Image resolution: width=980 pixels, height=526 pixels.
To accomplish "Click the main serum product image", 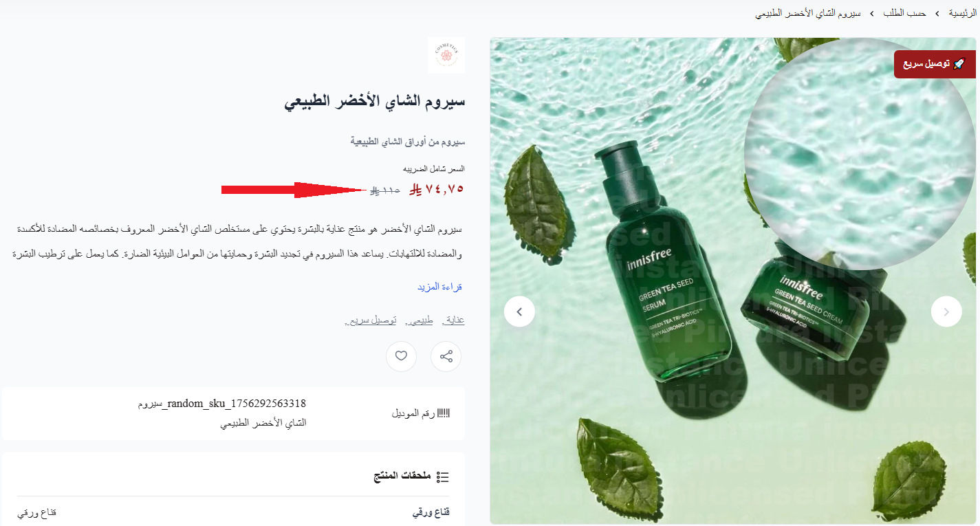I will click(x=732, y=281).
